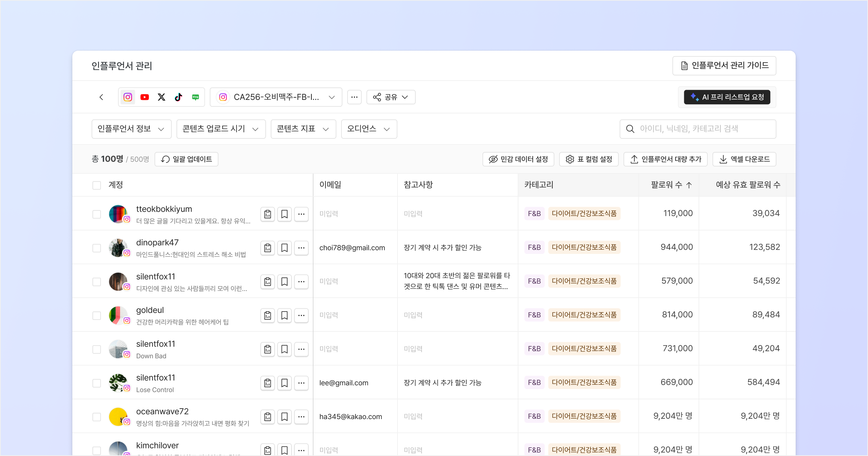Open memo clipboard icon for goldeul
This screenshot has width=868, height=456.
(x=268, y=316)
